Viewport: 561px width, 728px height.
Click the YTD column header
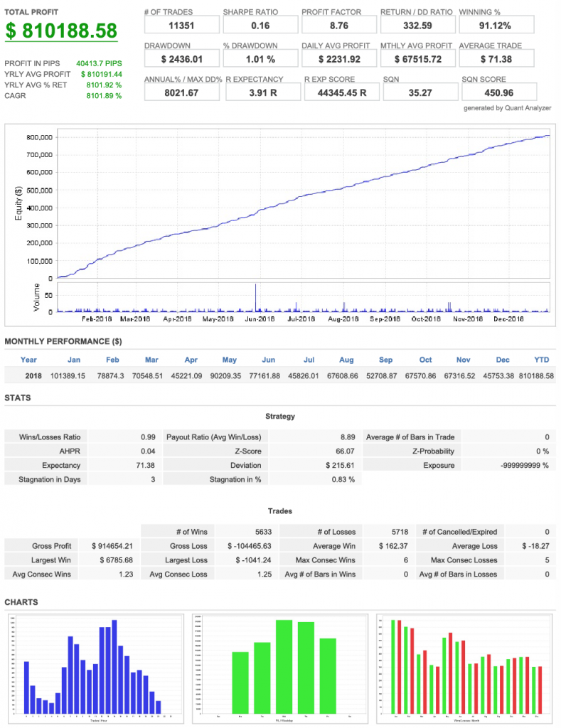coord(542,360)
